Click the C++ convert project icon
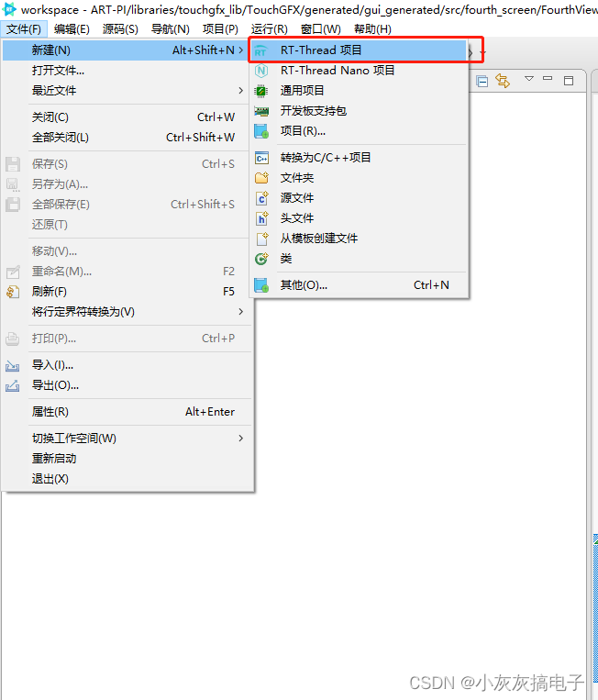Viewport: 598px width, 700px height. (261, 158)
